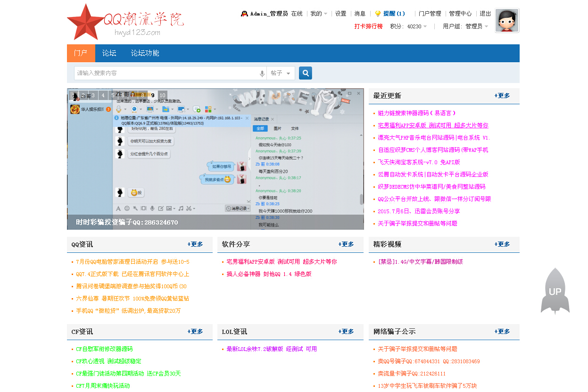Open 消息 in the top user menu

coord(360,14)
